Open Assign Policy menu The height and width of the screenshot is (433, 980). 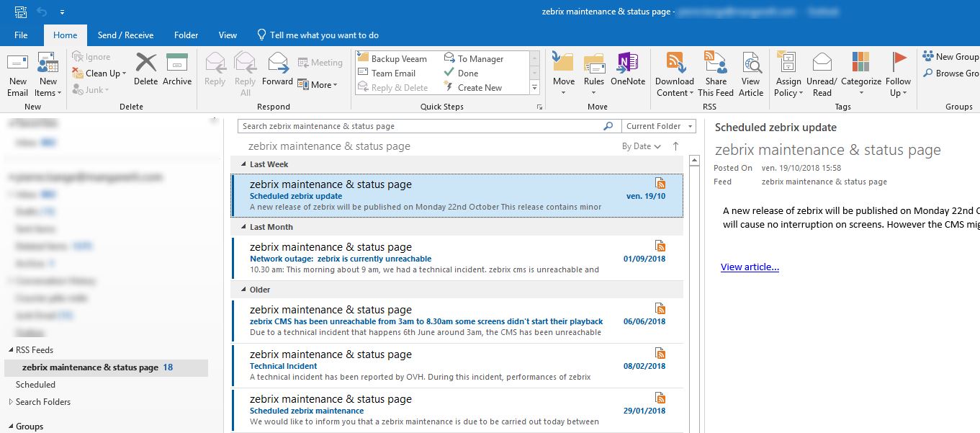(788, 73)
